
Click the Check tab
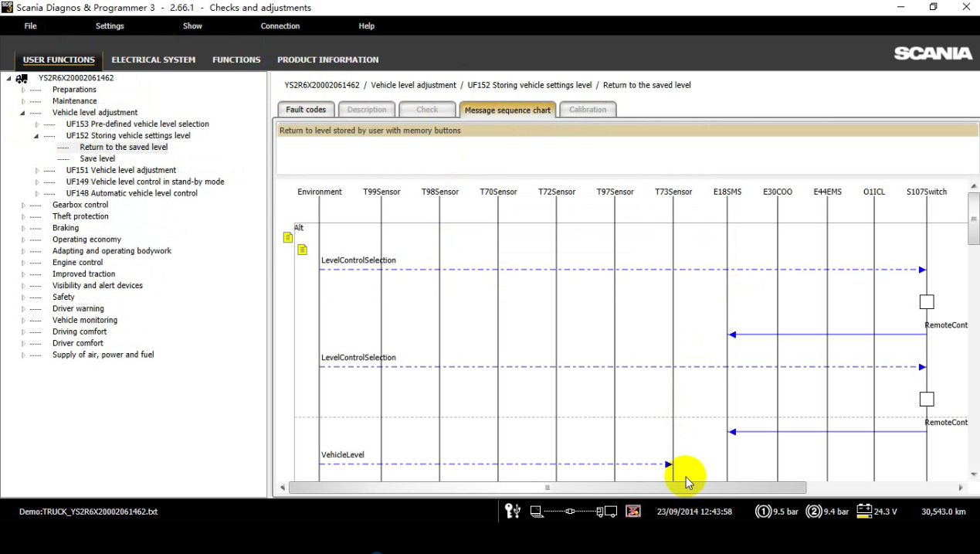(x=427, y=110)
